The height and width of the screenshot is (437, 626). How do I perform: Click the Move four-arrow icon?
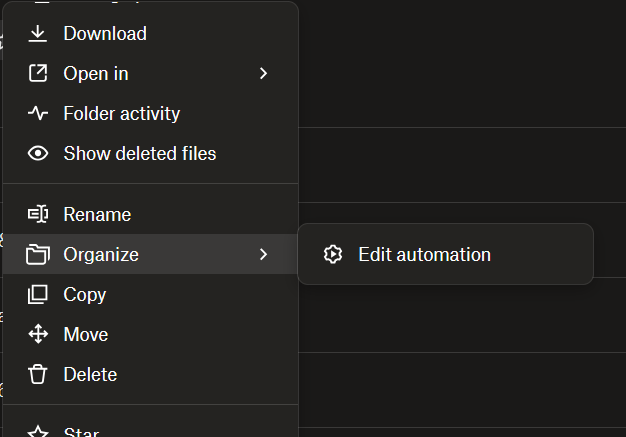(38, 334)
